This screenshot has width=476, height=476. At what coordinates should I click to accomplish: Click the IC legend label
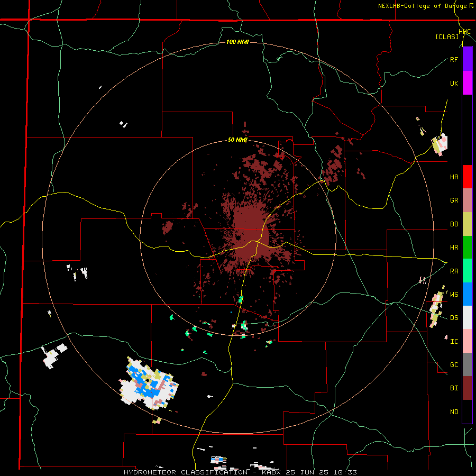(x=454, y=342)
